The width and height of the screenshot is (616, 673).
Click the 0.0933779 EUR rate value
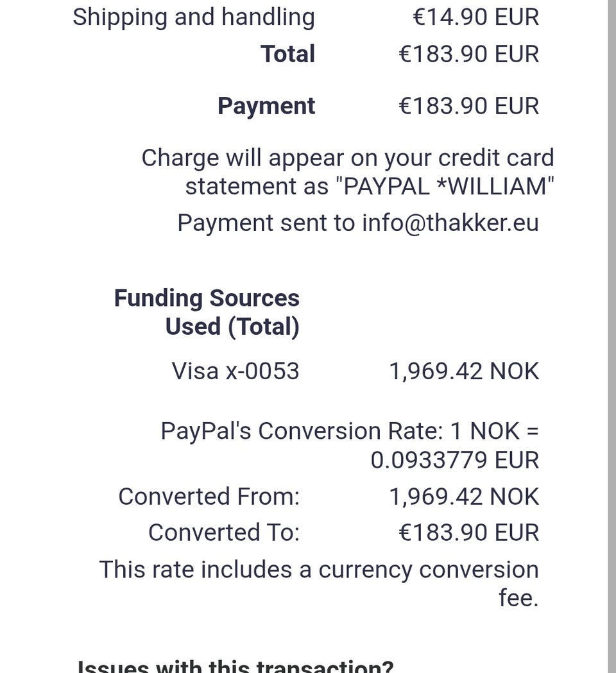click(x=454, y=460)
